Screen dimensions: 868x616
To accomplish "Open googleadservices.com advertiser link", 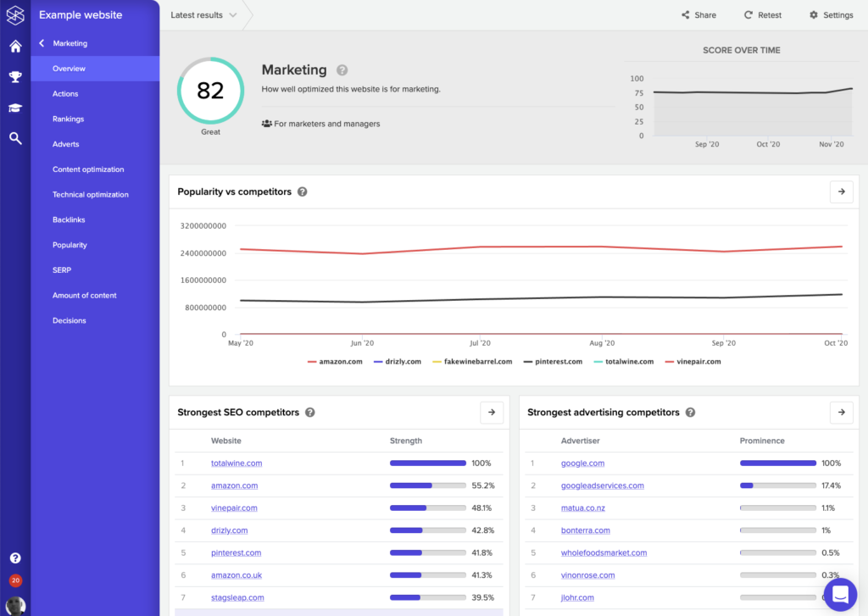I will [603, 486].
